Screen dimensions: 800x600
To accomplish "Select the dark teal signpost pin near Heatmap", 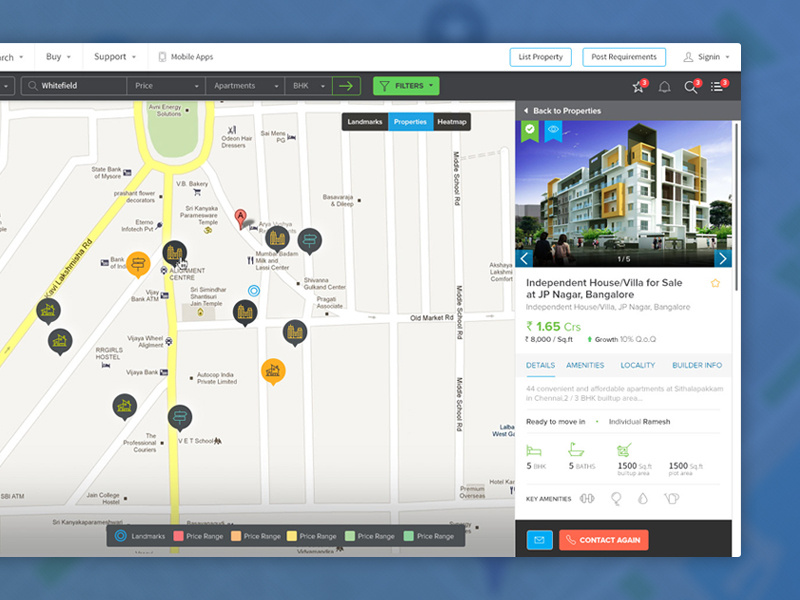I will pyautogui.click(x=310, y=241).
